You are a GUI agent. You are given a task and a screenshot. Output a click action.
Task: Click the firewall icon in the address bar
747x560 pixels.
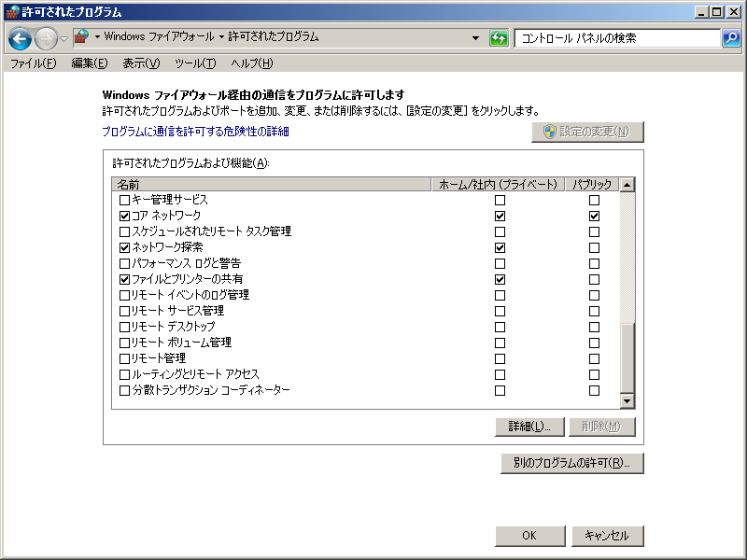coord(82,37)
